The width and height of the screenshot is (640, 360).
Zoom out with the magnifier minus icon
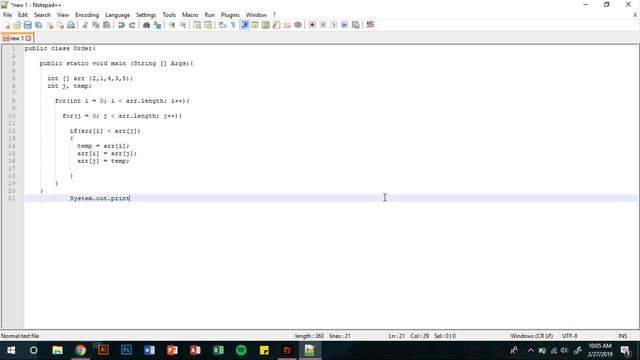pyautogui.click(x=183, y=25)
